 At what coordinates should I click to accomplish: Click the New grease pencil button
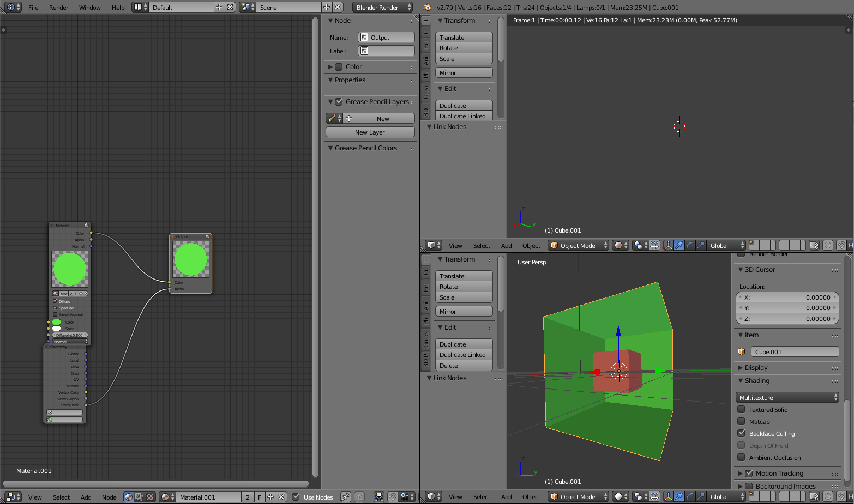coord(379,118)
